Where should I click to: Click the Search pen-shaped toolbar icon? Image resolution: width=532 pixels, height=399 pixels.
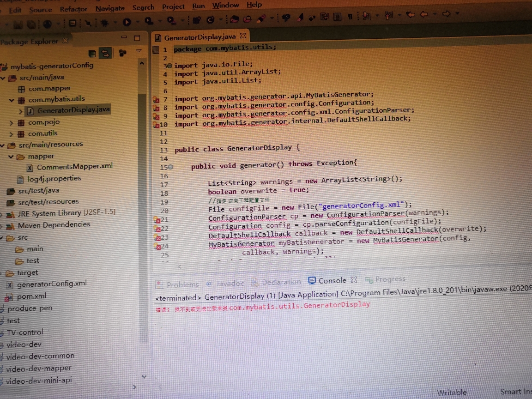click(261, 18)
